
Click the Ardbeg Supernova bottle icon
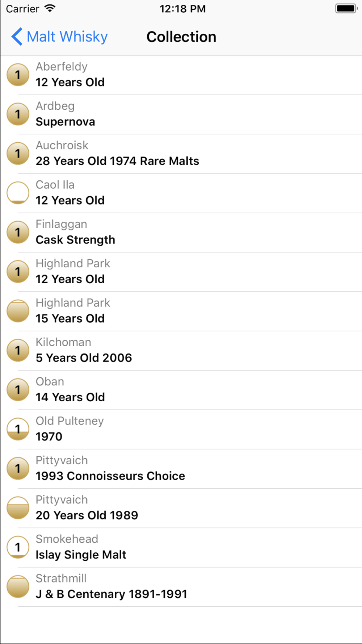click(x=18, y=114)
